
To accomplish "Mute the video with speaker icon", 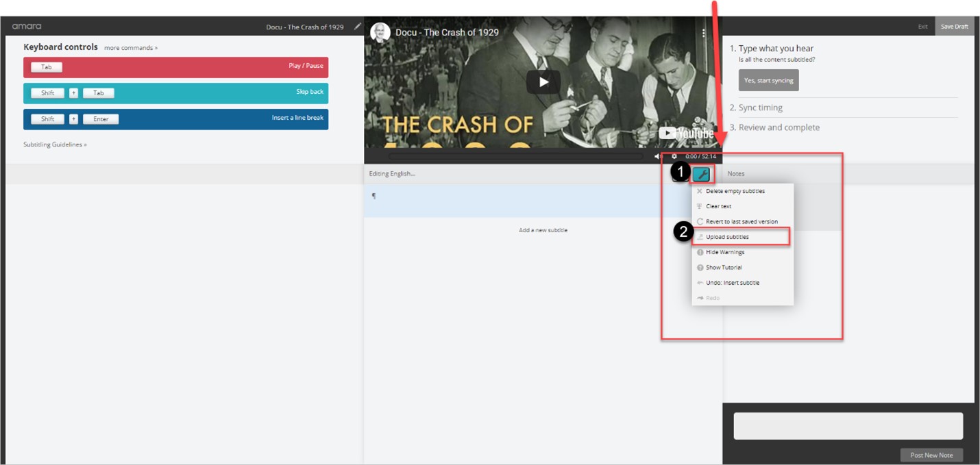I will coord(658,157).
